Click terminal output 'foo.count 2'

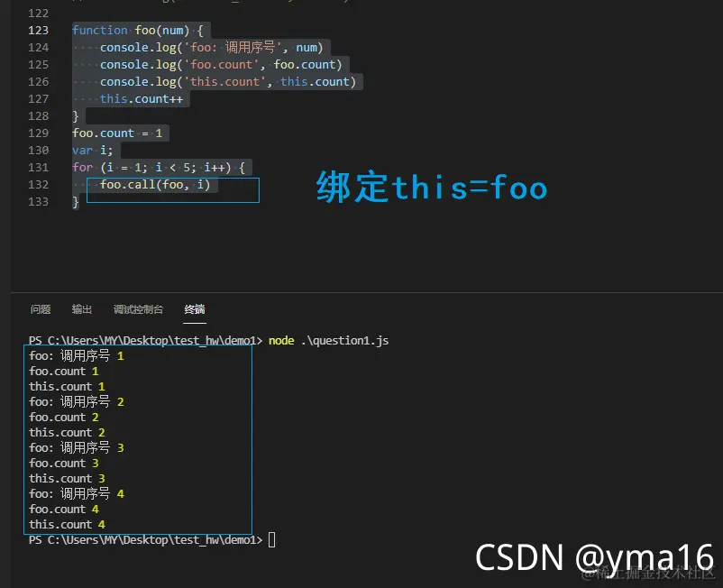tap(64, 417)
